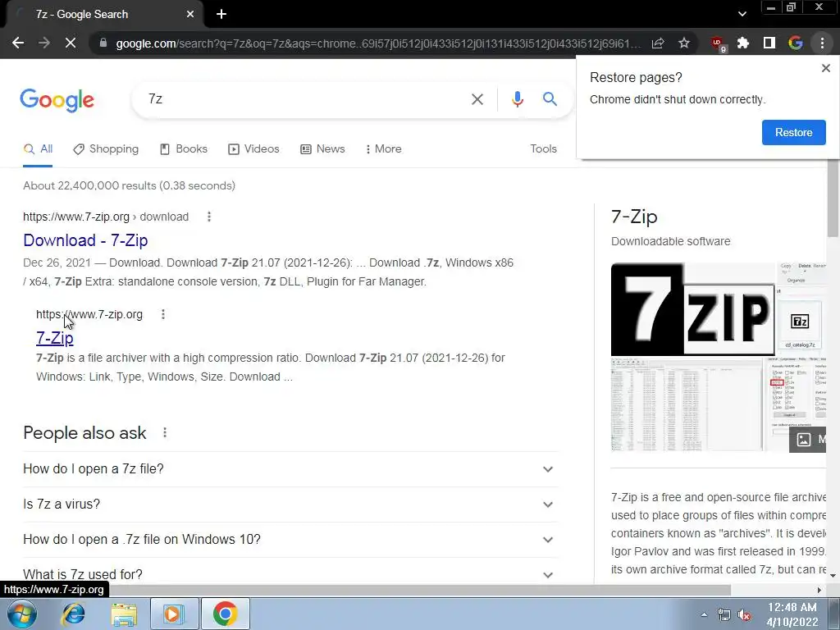Launch Internet Explorer from taskbar
The width and height of the screenshot is (840, 630).
click(73, 614)
